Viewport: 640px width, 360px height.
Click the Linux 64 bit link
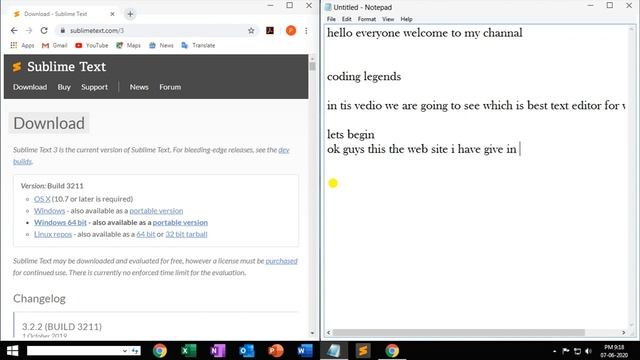pyautogui.click(x=146, y=234)
